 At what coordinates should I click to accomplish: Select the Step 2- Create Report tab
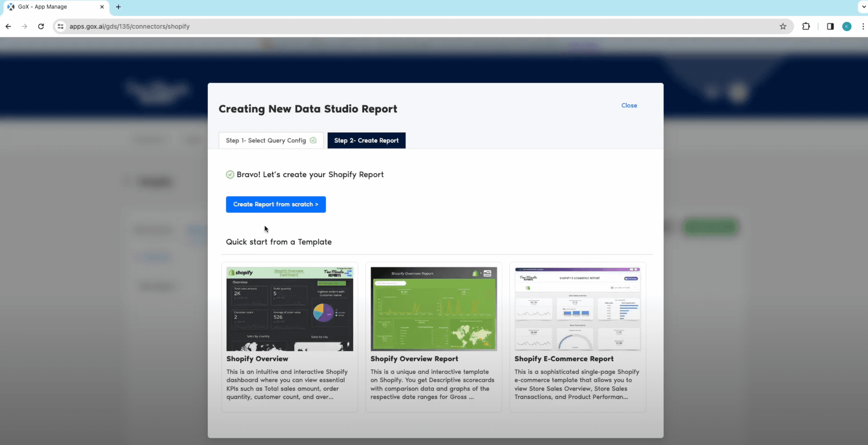(366, 141)
